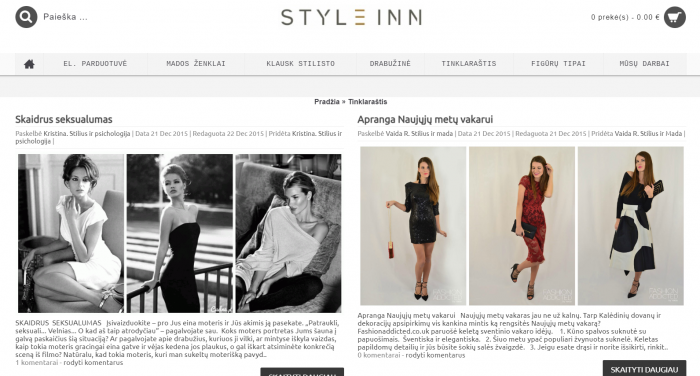Image resolution: width=700 pixels, height=376 pixels.
Task: Click the cart total 0 prekė(s) - 0.00 €
Action: 625,17
